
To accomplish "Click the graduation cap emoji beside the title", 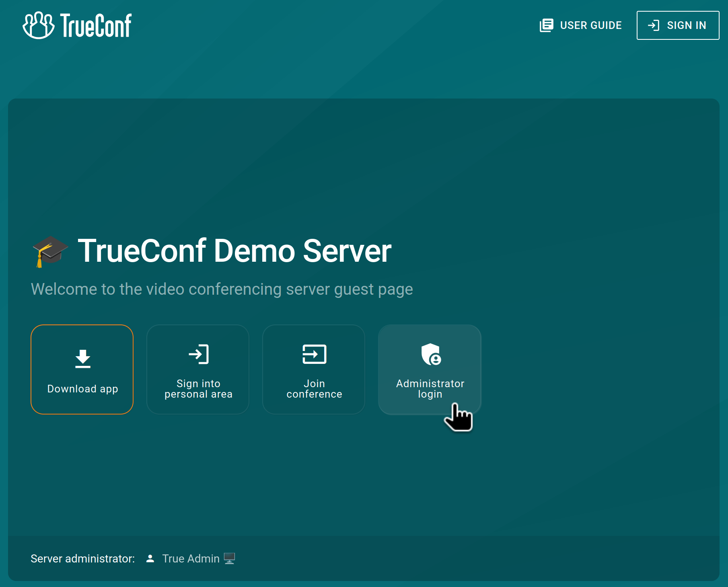I will (x=50, y=251).
